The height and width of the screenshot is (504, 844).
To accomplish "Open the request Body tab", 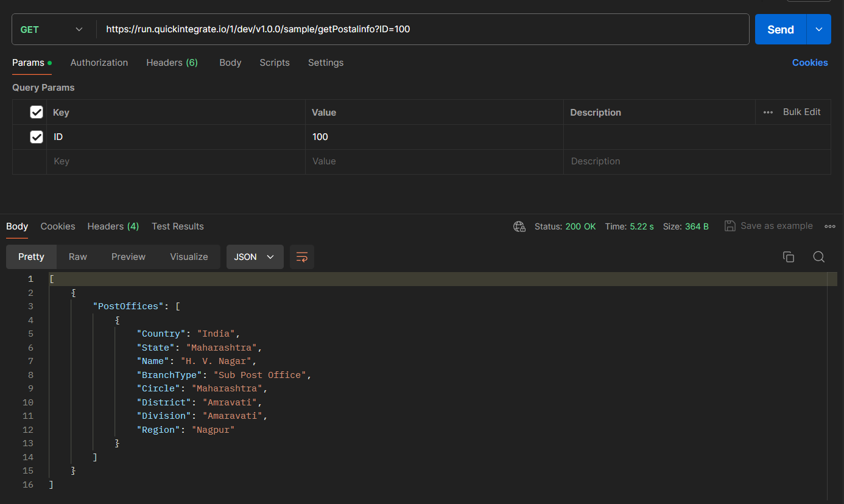I will (230, 63).
